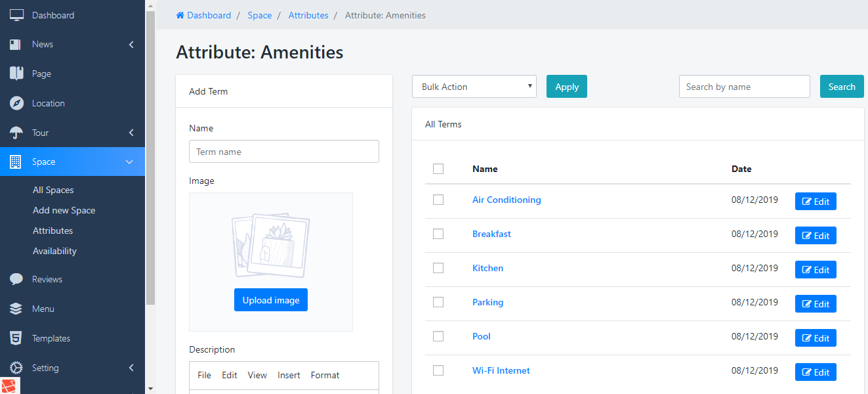Open the Format menu in description editor

(x=325, y=375)
